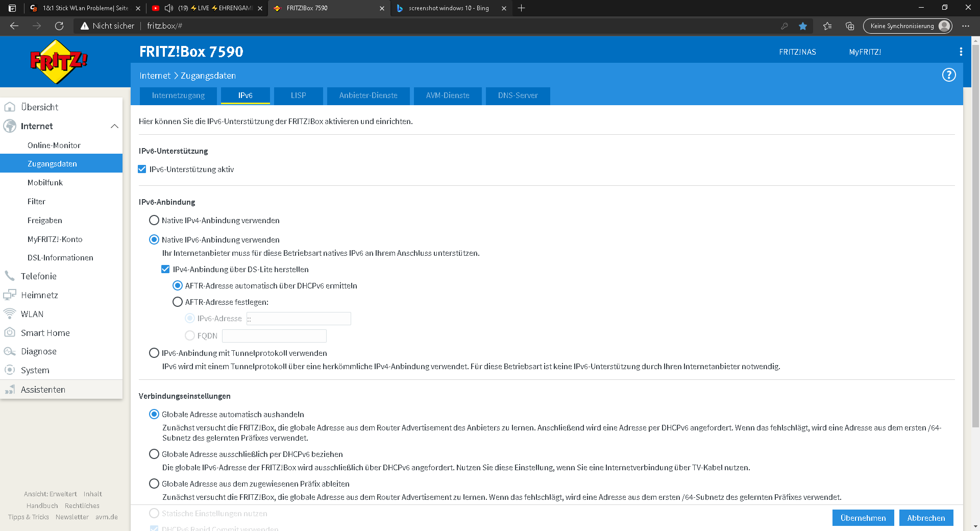This screenshot has width=980, height=531.
Task: Click the profile avatar icon
Action: click(x=945, y=26)
